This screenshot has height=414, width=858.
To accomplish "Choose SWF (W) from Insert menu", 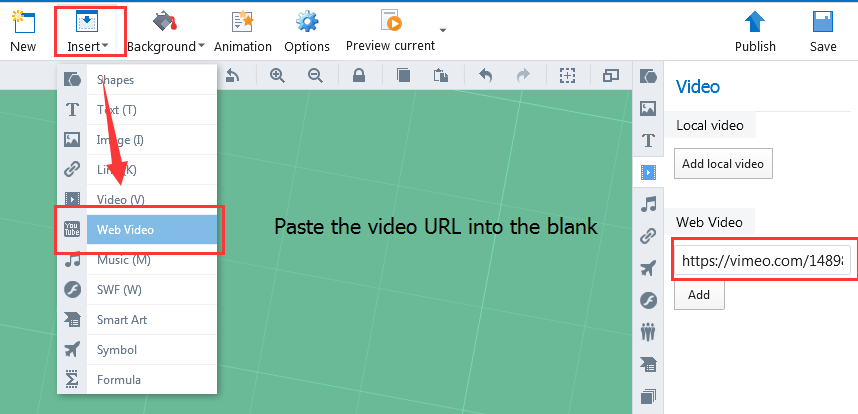I will pos(137,290).
